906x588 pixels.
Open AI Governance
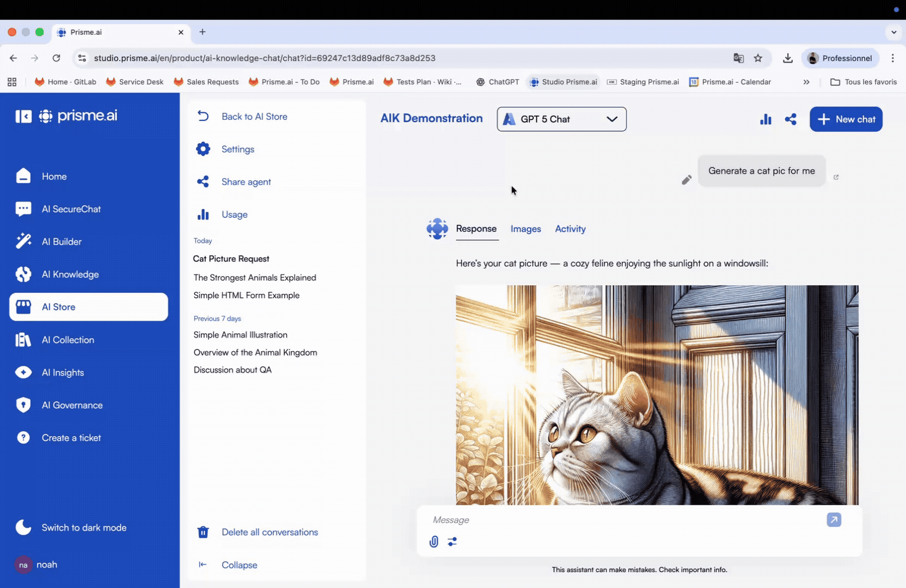[90, 405]
